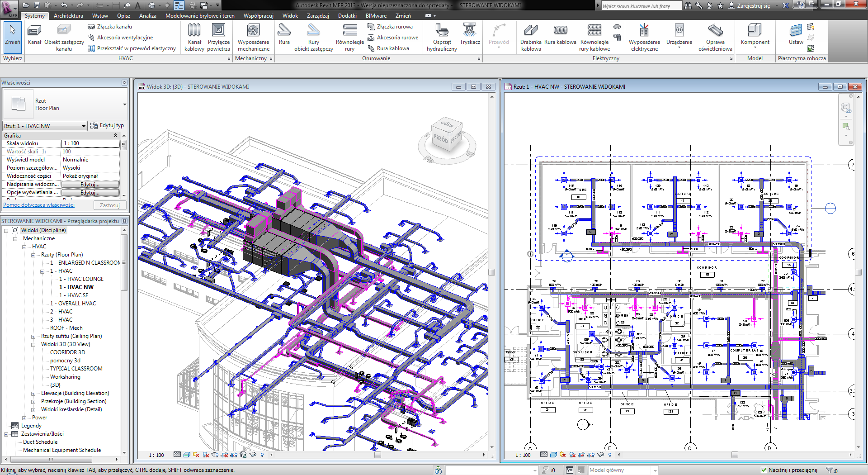Image resolution: width=868 pixels, height=475 pixels.
Task: Click the Skala widoku value field
Action: pyautogui.click(x=90, y=143)
